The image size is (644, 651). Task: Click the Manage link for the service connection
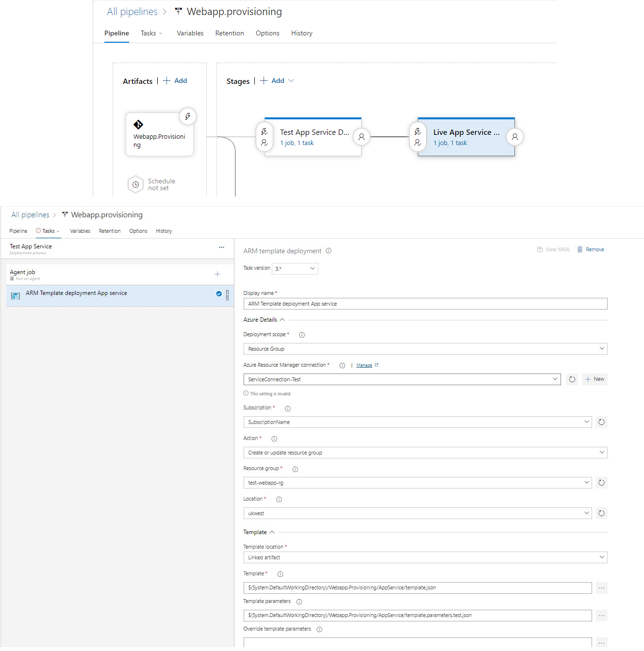click(x=363, y=365)
